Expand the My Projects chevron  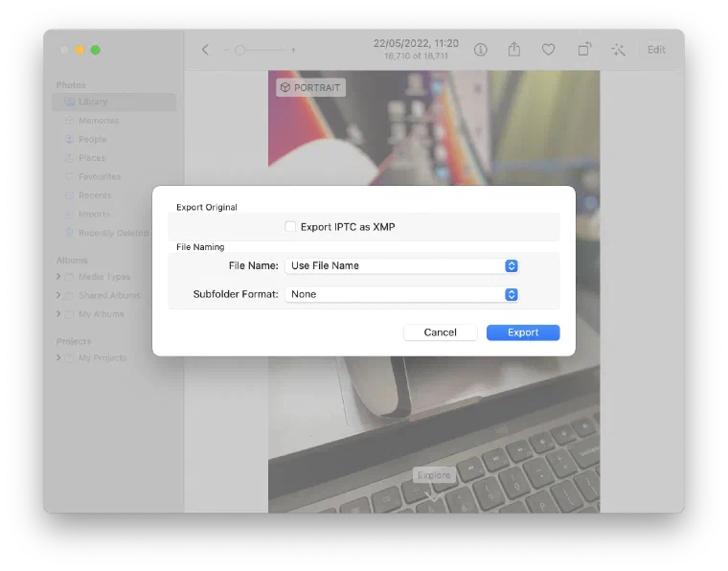point(58,357)
